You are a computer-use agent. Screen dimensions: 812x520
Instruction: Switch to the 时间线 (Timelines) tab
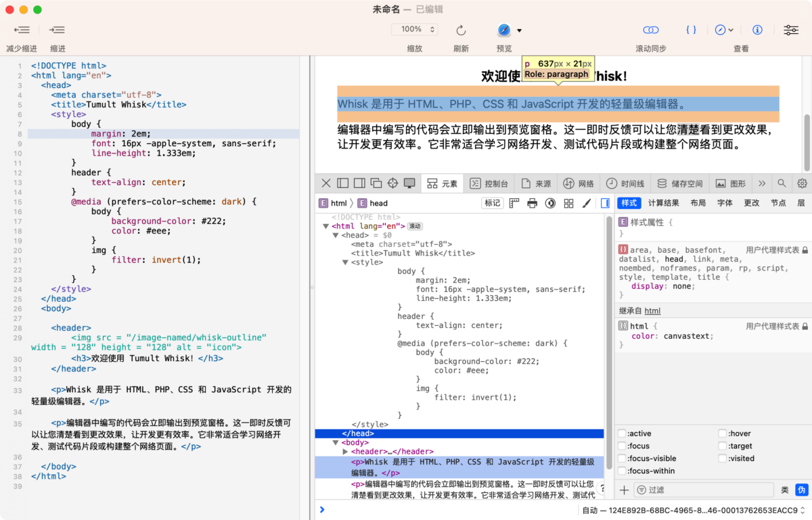(x=625, y=183)
